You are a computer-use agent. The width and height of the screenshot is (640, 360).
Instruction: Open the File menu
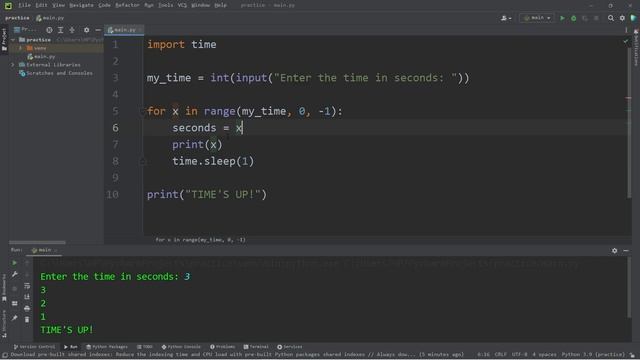coord(24,5)
